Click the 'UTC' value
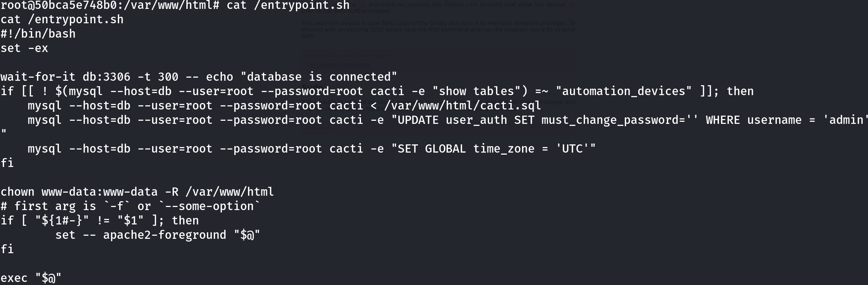 click(572, 149)
